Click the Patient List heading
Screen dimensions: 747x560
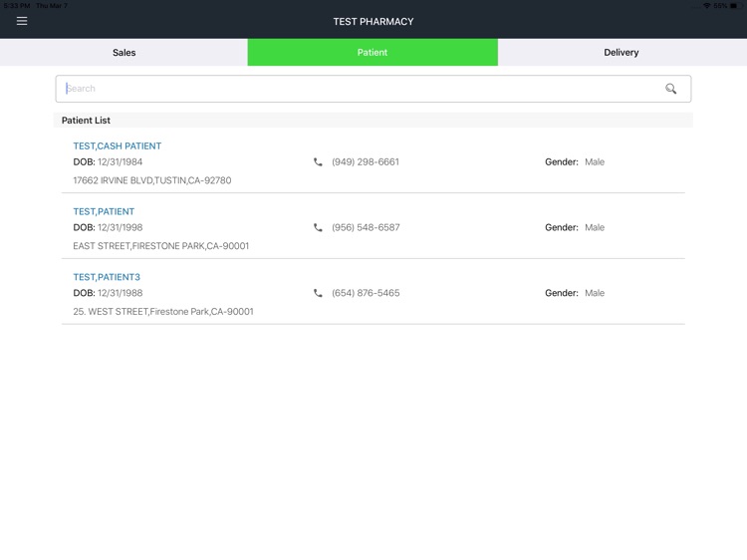point(86,121)
